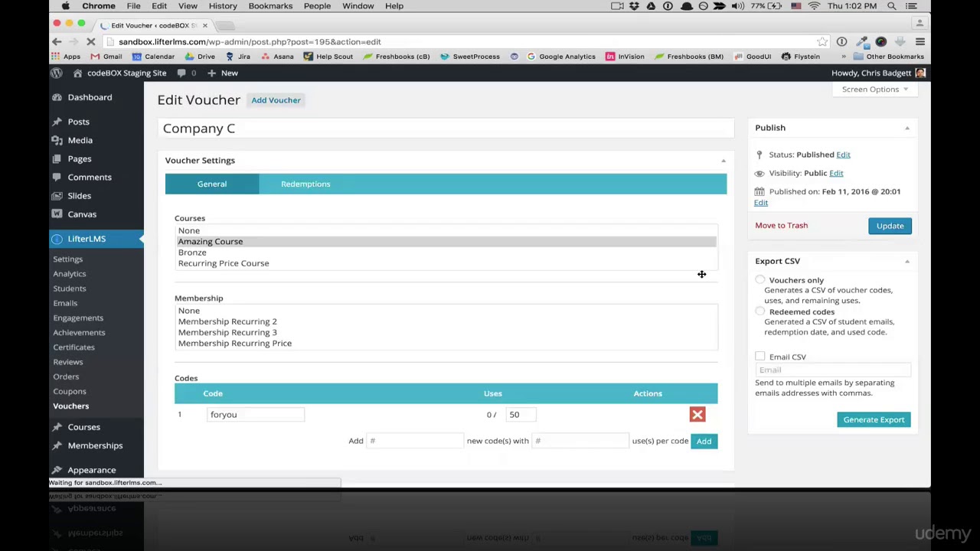Screen dimensions: 980x551
Task: Open the Google Analytics bookmark
Action: coord(560,57)
